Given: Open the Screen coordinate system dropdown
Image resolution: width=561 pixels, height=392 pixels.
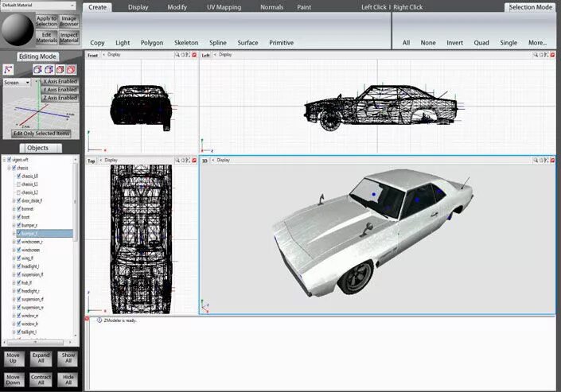Looking at the screenshot, I should point(17,82).
